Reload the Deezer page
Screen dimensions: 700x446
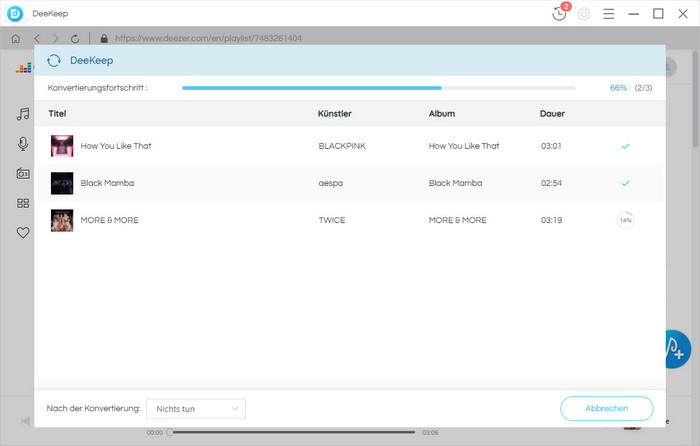point(75,39)
